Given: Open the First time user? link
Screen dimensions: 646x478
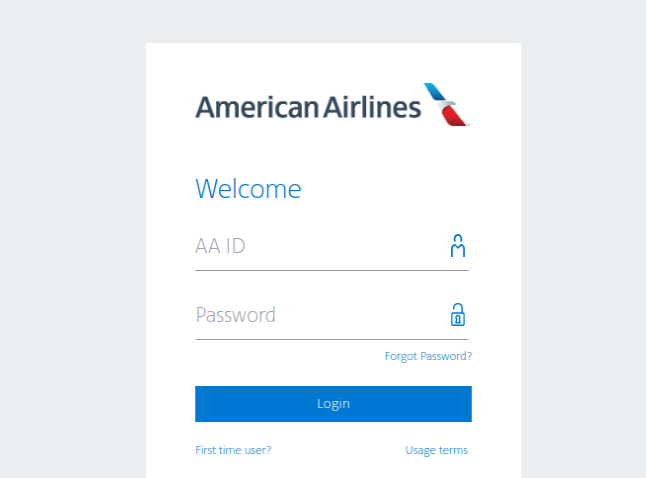Looking at the screenshot, I should 233,450.
